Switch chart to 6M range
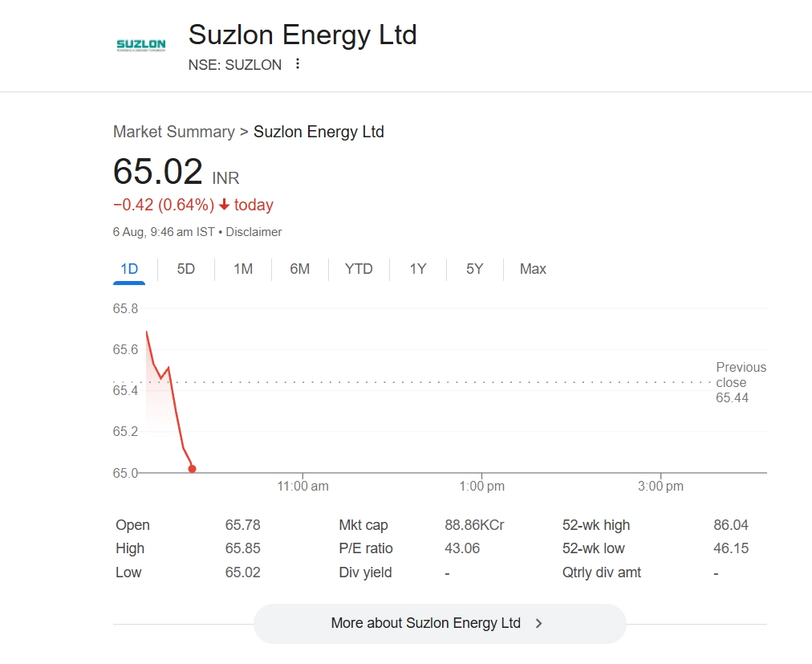This screenshot has width=812, height=664. click(x=300, y=269)
